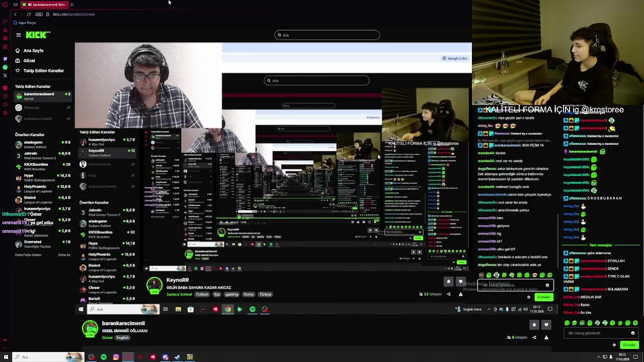Open Steam from the outer taskbar
Viewport: 644px width, 362px height.
(177, 357)
